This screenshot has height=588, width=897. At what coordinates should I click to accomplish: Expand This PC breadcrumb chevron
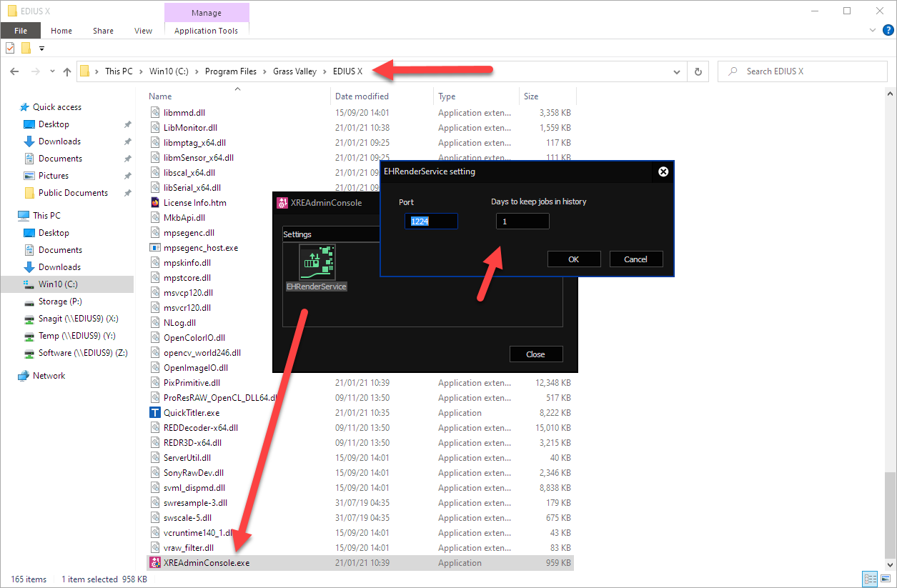click(142, 71)
